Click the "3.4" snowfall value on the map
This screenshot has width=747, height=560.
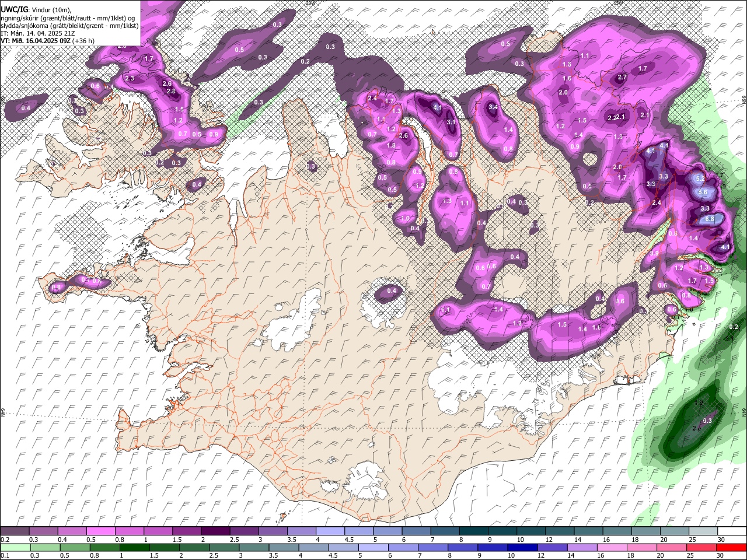(493, 107)
